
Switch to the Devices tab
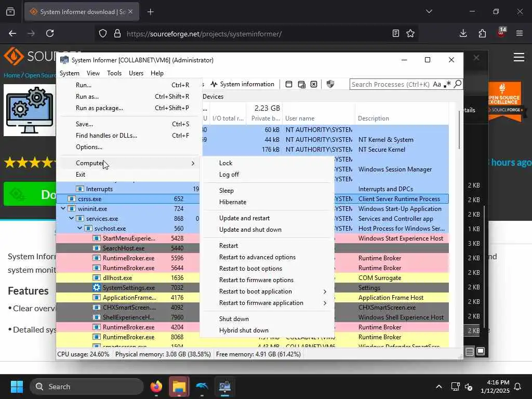[x=213, y=97]
